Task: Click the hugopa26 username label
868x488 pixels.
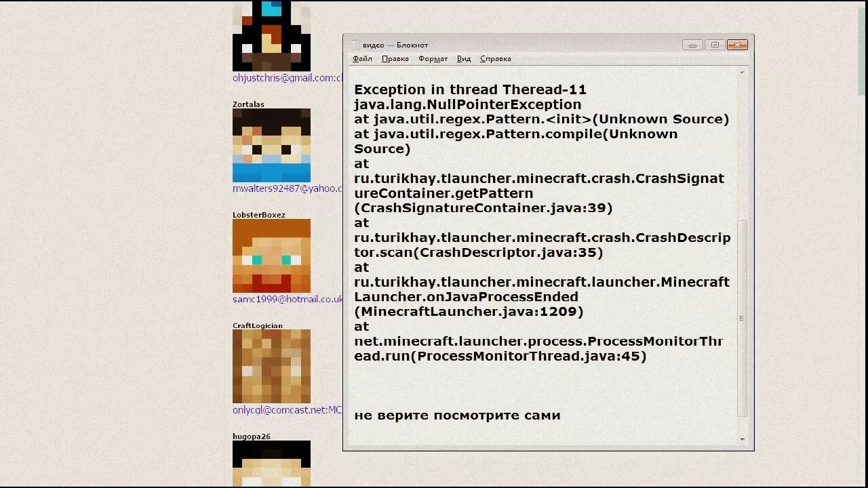Action: 252,436
